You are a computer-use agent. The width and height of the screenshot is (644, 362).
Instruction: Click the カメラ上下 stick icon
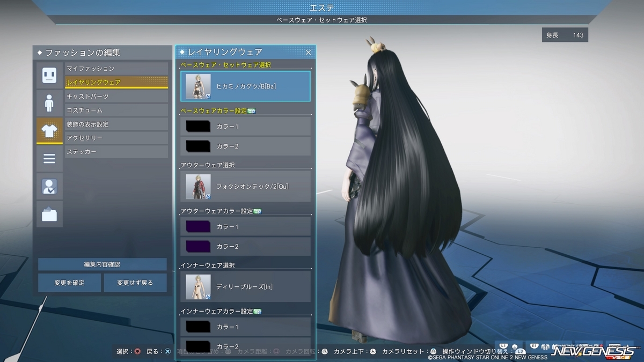pyautogui.click(x=372, y=352)
